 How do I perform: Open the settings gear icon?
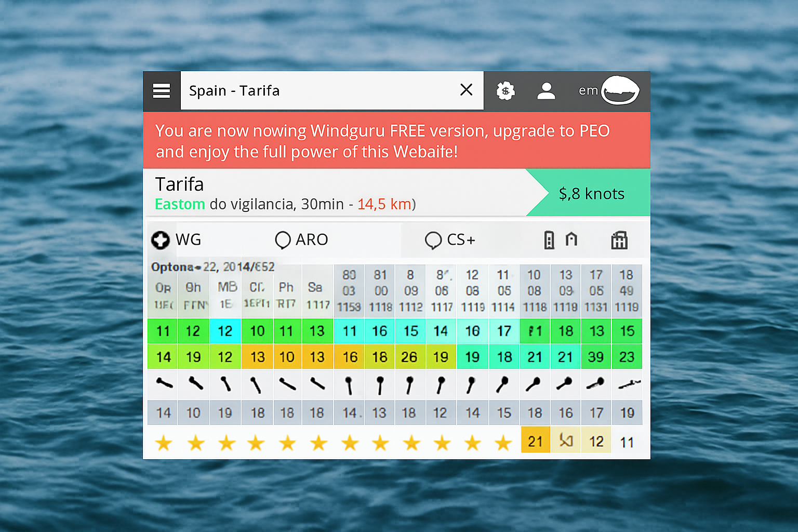[505, 91]
